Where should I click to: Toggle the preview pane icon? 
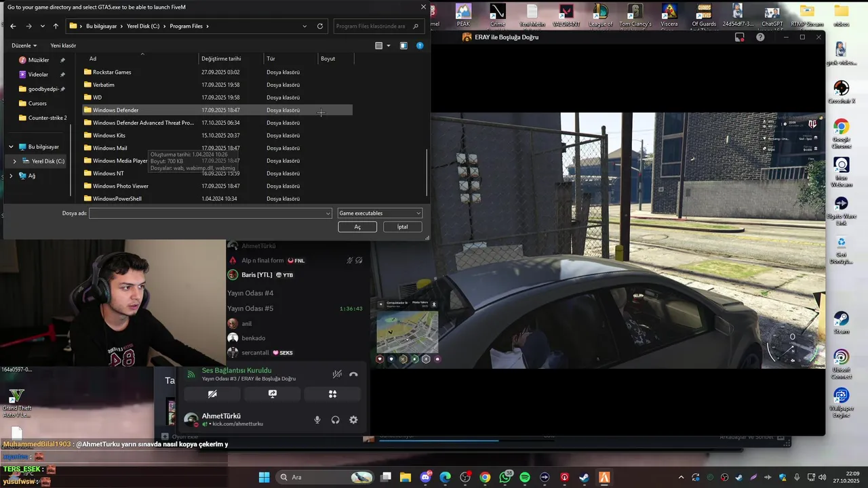click(403, 45)
